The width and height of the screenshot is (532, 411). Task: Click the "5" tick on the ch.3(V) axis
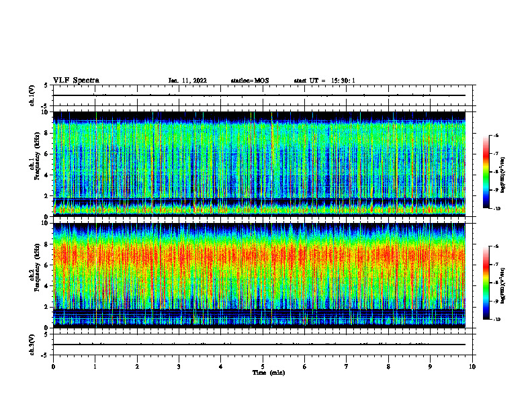(46, 334)
